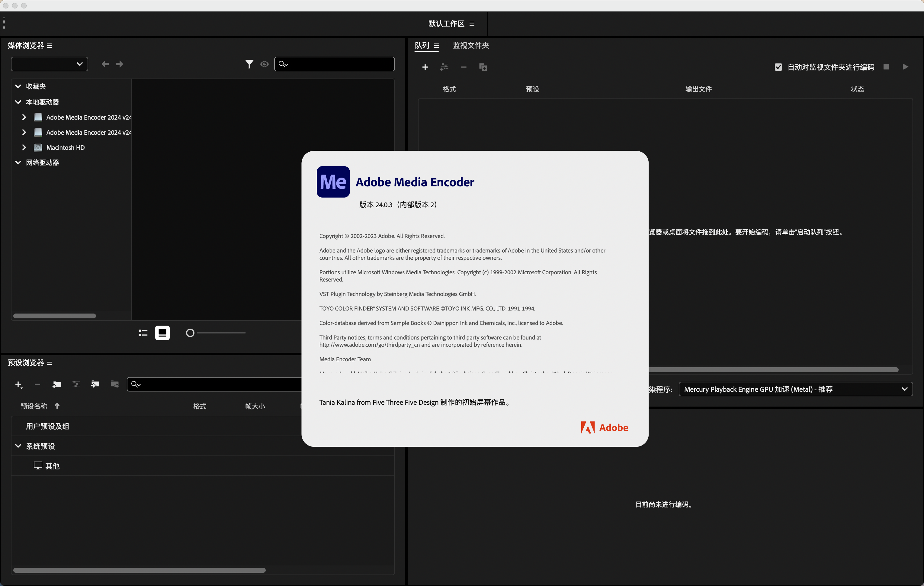The image size is (924, 586).
Task: Click the thumbnail zoom slider track
Action: click(221, 333)
